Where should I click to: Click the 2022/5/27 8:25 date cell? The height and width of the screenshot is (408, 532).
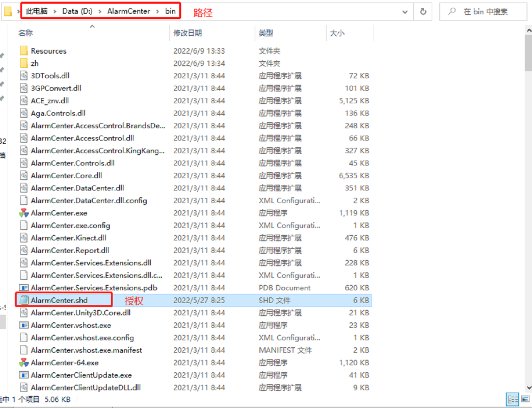pyautogui.click(x=199, y=300)
